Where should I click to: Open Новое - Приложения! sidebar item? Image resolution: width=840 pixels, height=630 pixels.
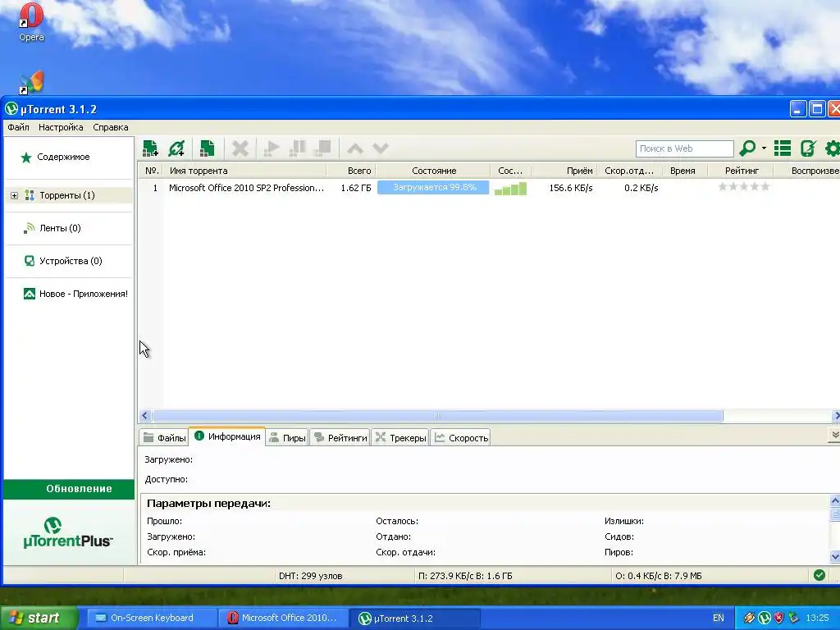click(84, 294)
